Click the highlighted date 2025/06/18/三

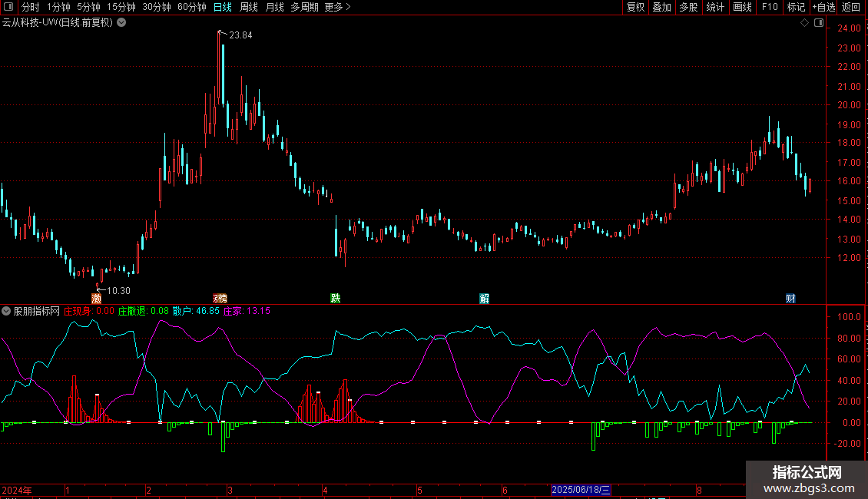(581, 490)
